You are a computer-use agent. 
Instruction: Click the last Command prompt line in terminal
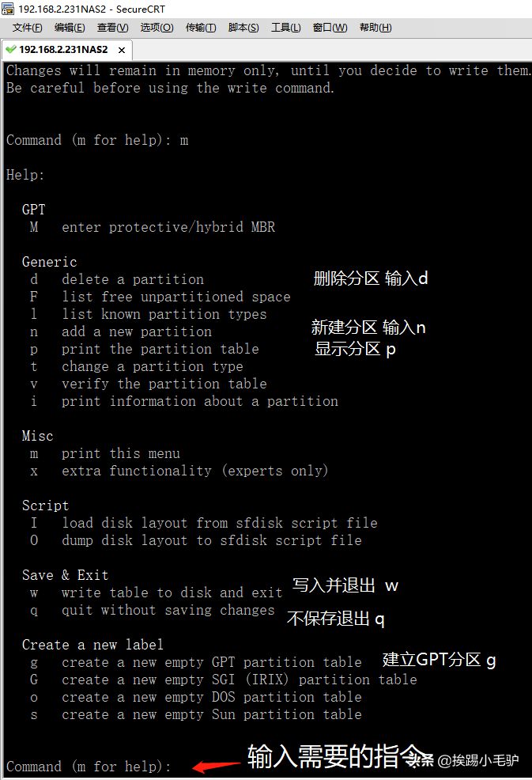click(x=89, y=767)
